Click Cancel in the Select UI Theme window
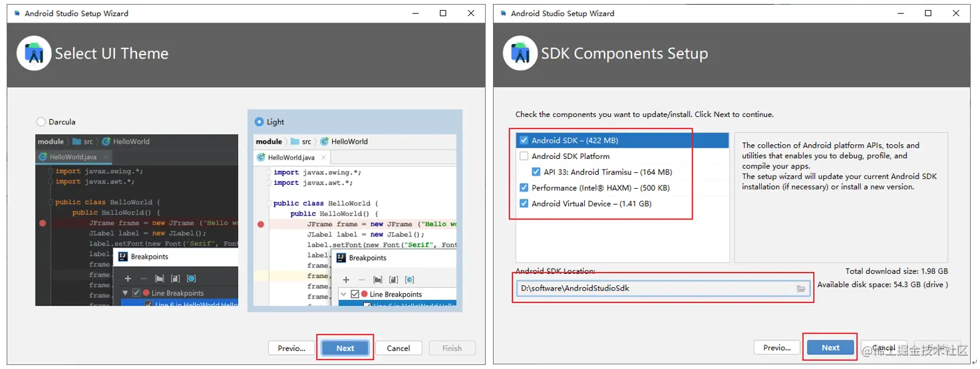This screenshot has width=980, height=369. pos(399,348)
